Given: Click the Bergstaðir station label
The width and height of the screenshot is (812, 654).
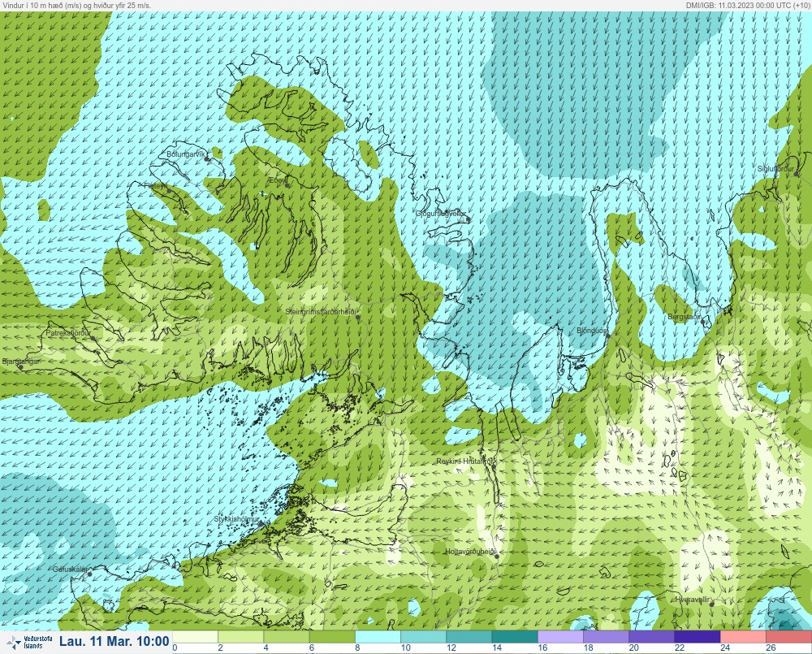Looking at the screenshot, I should [x=684, y=316].
